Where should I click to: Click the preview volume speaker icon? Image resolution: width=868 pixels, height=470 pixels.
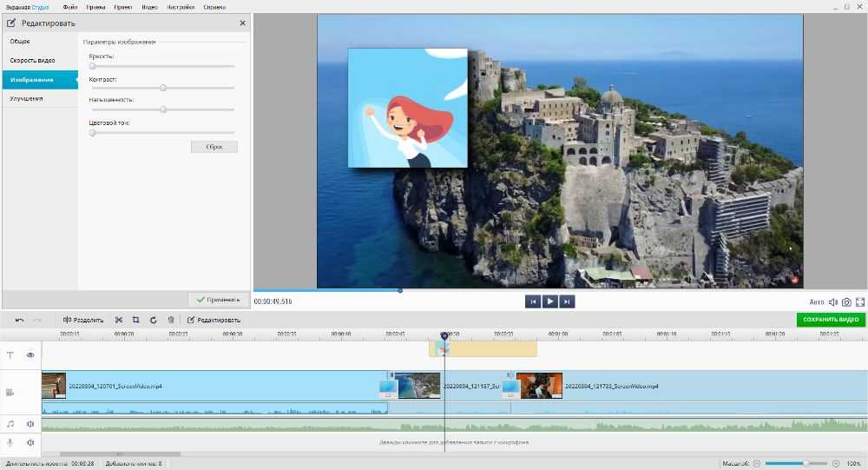tap(833, 302)
